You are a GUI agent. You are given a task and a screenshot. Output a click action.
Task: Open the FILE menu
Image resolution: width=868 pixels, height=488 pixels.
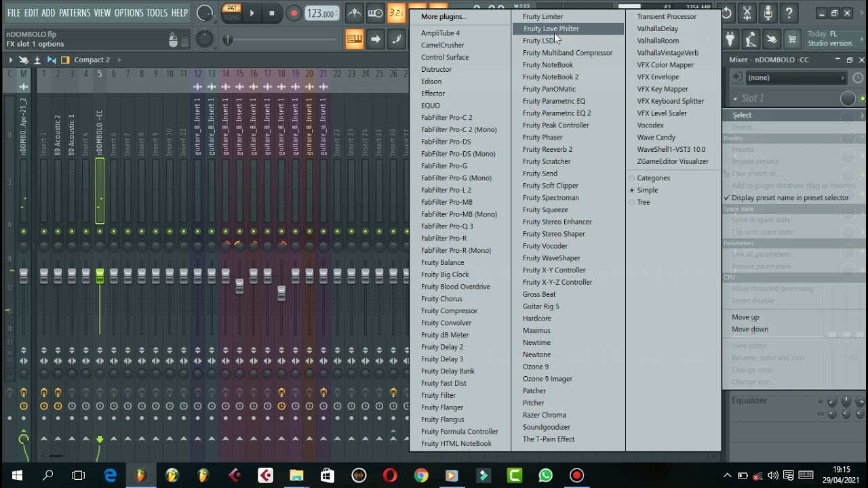point(14,13)
